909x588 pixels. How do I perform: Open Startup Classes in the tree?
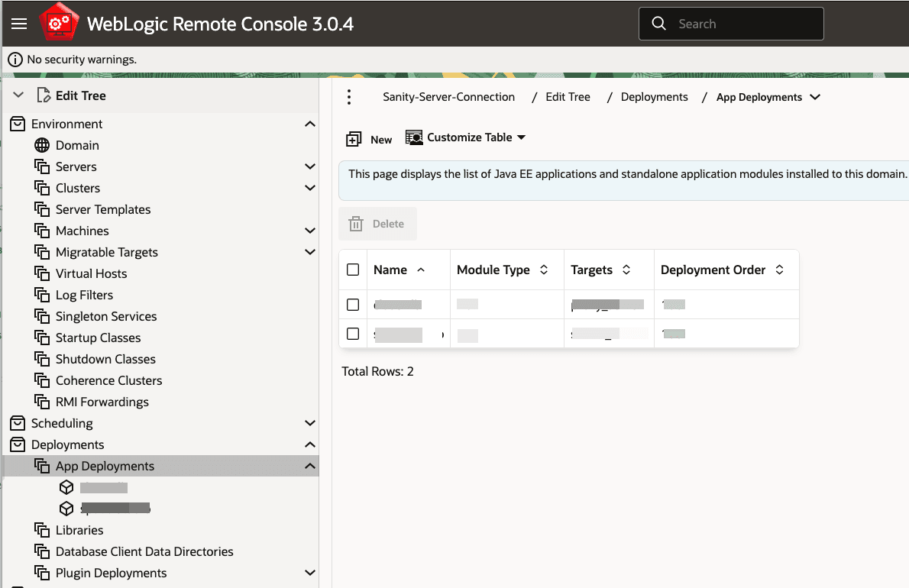pyautogui.click(x=98, y=338)
